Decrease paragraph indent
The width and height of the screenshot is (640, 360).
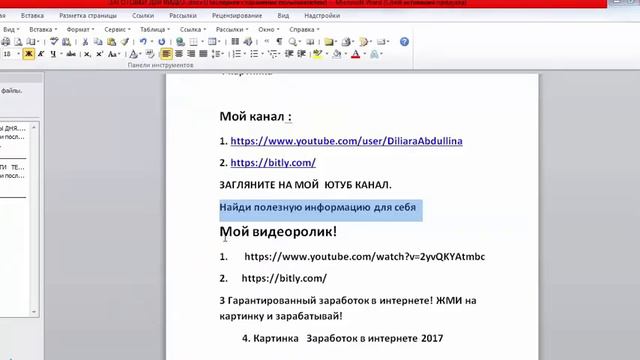[x=289, y=54]
